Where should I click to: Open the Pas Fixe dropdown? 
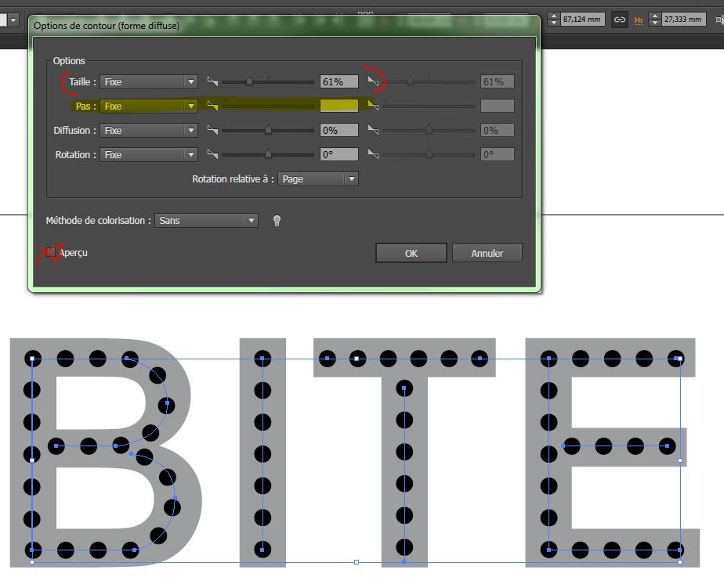(148, 106)
